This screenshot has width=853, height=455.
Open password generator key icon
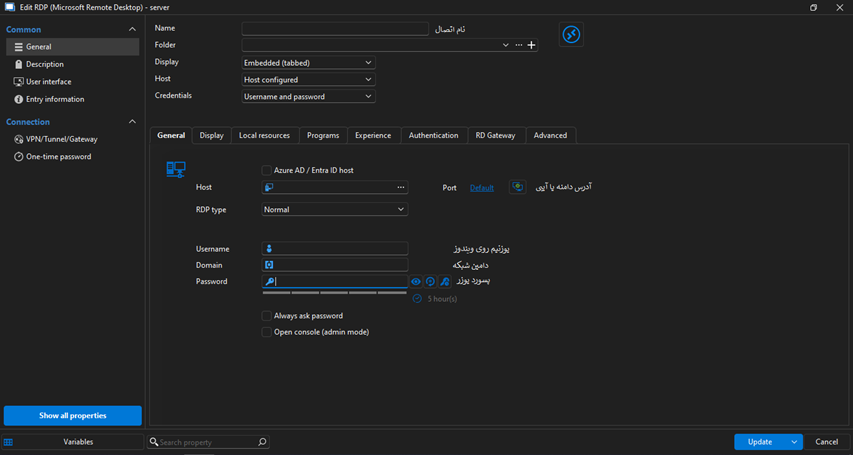[x=444, y=281]
